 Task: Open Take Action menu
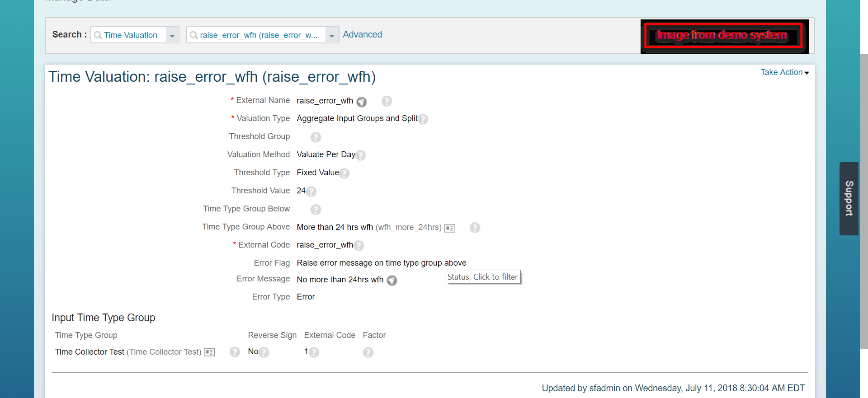(x=785, y=72)
